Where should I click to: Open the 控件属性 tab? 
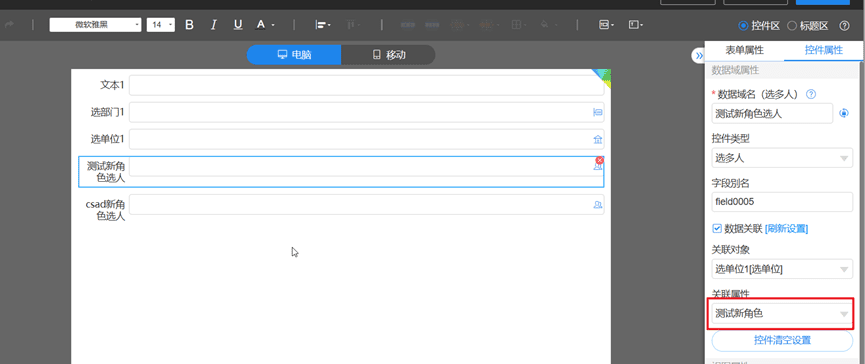point(824,50)
